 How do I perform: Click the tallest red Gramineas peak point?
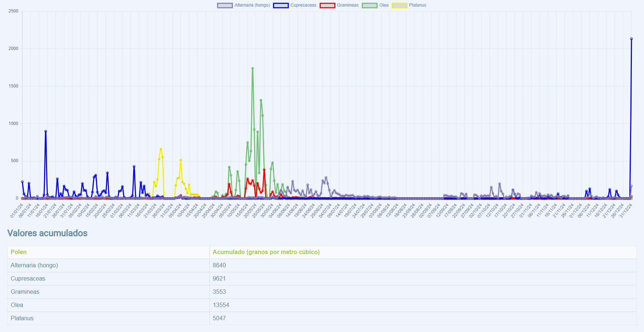tap(264, 170)
